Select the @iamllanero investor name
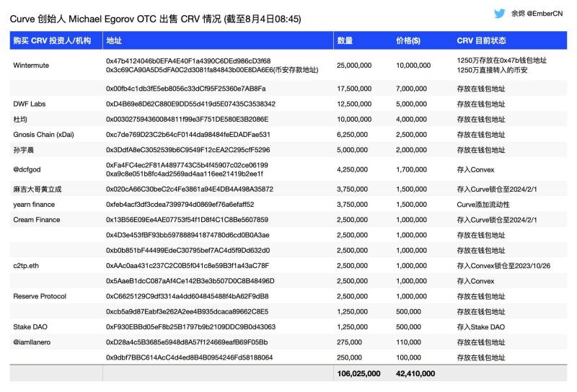This screenshot has height=392, width=577. [x=32, y=342]
